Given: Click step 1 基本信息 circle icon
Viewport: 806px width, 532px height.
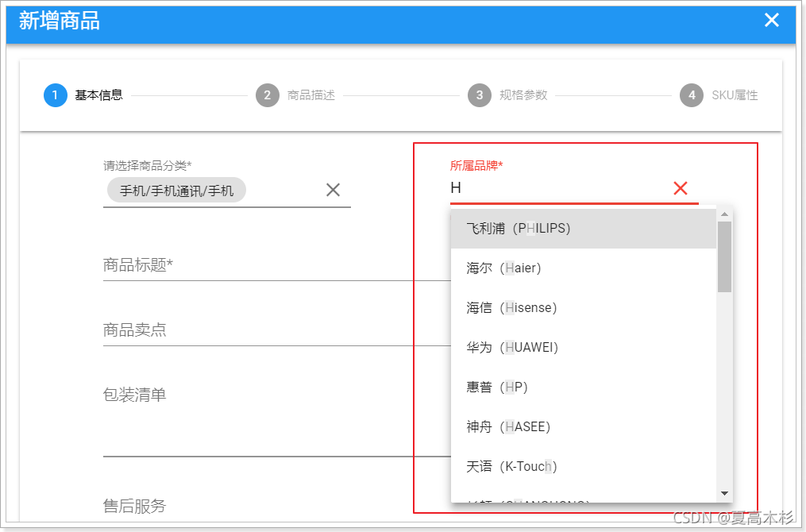Looking at the screenshot, I should 55,95.
